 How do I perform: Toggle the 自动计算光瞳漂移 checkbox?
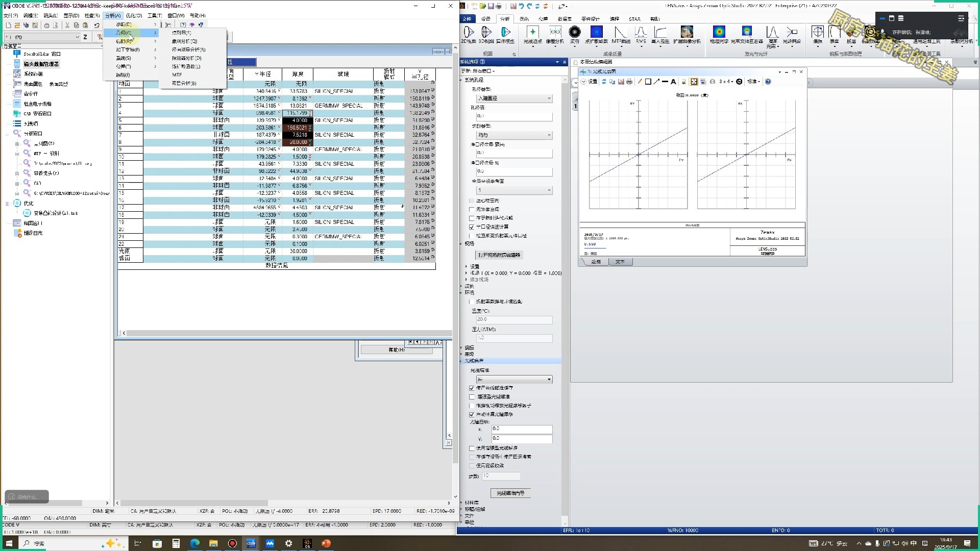click(x=472, y=414)
